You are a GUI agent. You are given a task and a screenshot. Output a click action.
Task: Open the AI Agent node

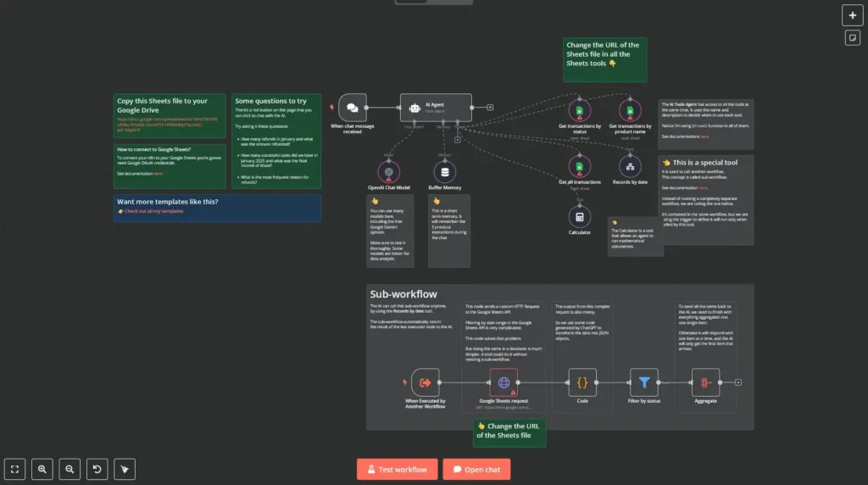[435, 108]
